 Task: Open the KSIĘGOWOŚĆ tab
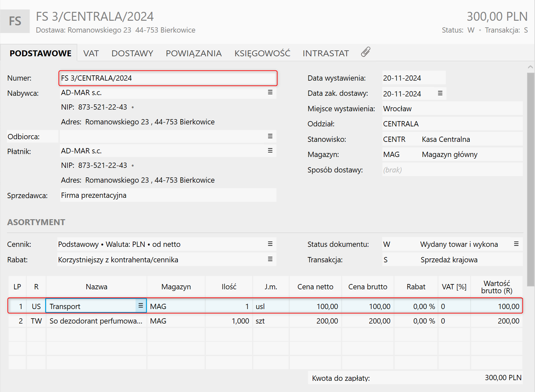tap(262, 53)
